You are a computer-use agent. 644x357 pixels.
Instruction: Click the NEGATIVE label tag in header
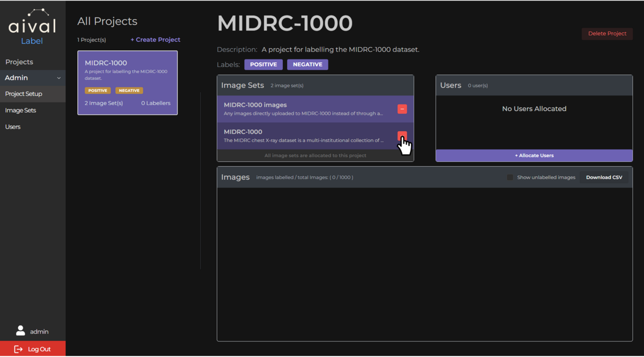point(308,64)
